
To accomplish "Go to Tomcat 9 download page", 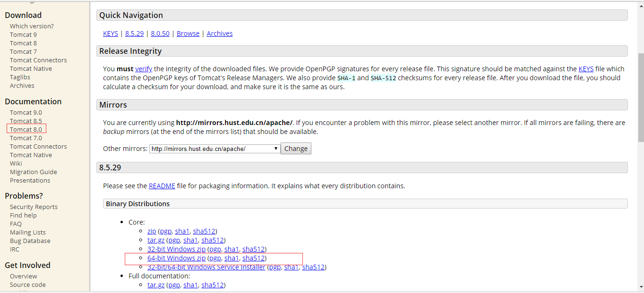I will click(x=23, y=34).
